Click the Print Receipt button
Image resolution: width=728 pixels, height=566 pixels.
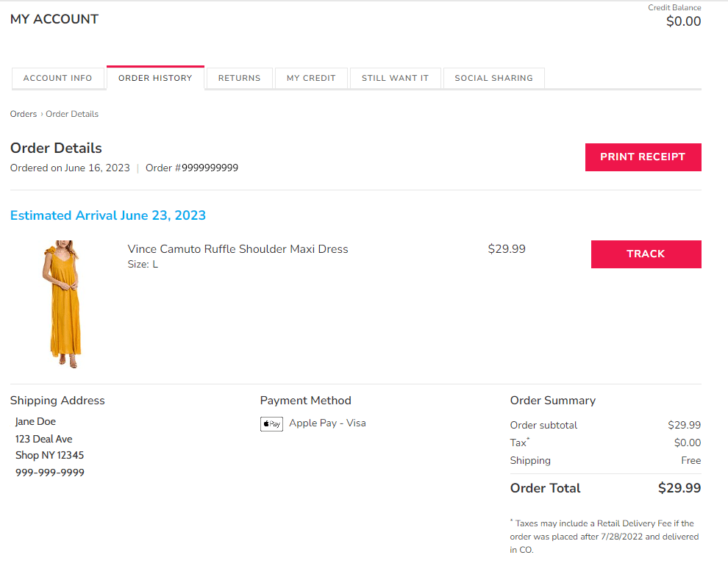[643, 157]
